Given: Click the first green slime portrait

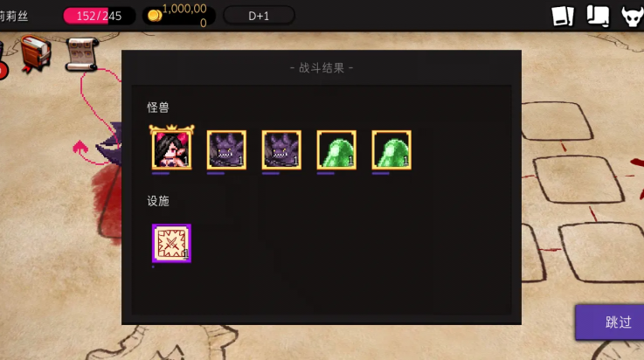Looking at the screenshot, I should coord(336,149).
